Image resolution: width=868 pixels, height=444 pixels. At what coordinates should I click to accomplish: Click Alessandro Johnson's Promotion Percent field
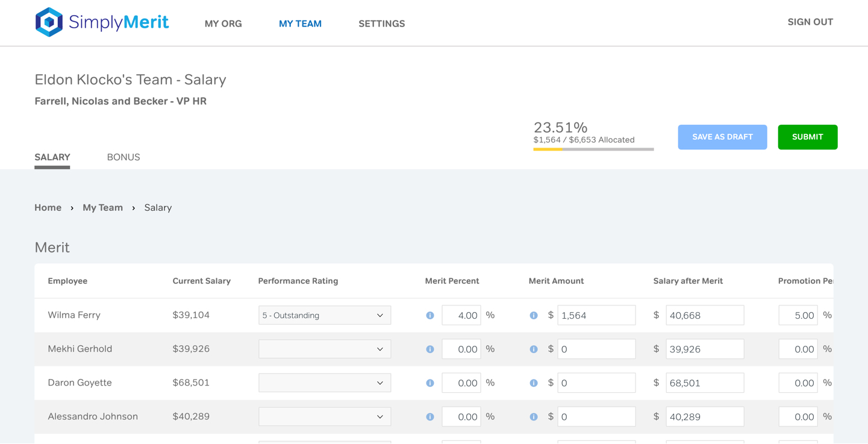pyautogui.click(x=798, y=416)
